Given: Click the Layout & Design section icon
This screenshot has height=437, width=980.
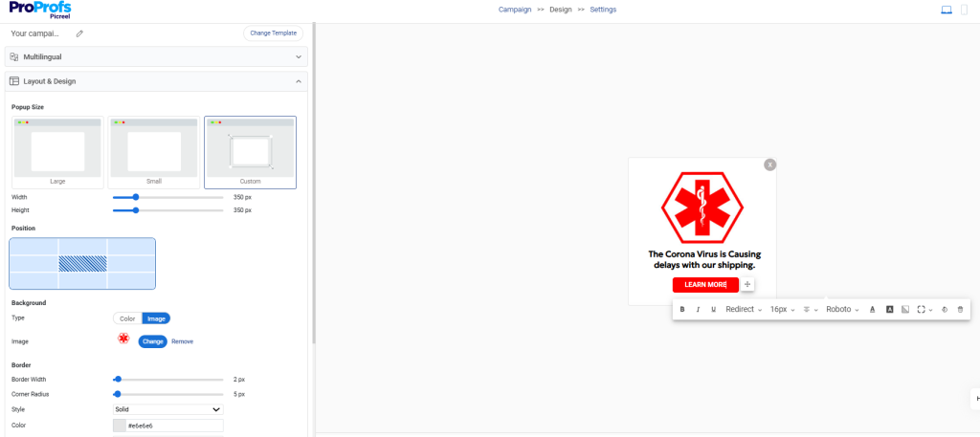Looking at the screenshot, I should [x=14, y=81].
